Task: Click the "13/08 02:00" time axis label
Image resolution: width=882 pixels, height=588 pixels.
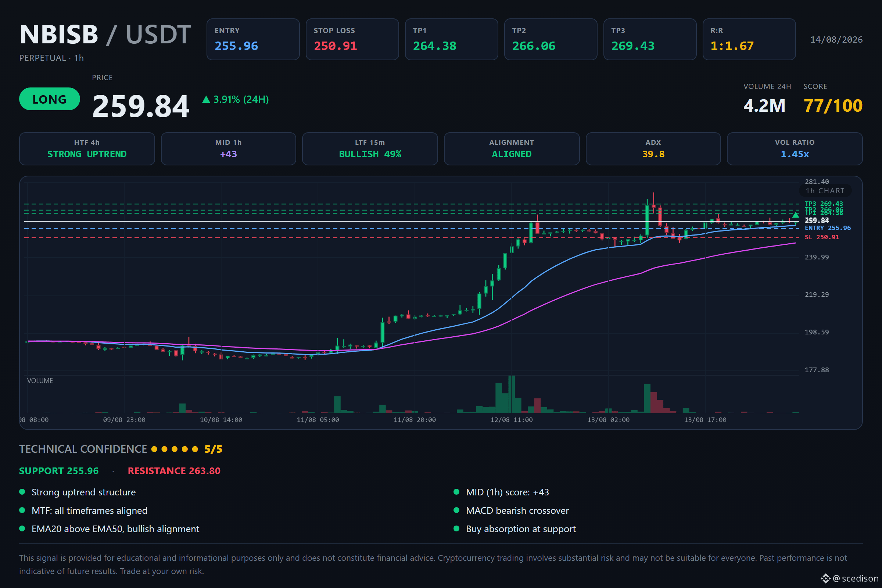Action: 608,420
